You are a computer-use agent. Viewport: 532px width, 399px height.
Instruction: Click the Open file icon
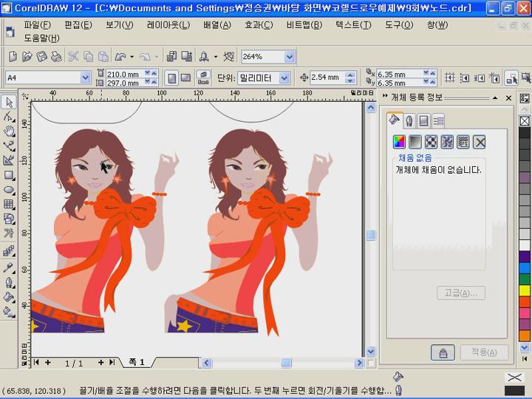pos(27,56)
